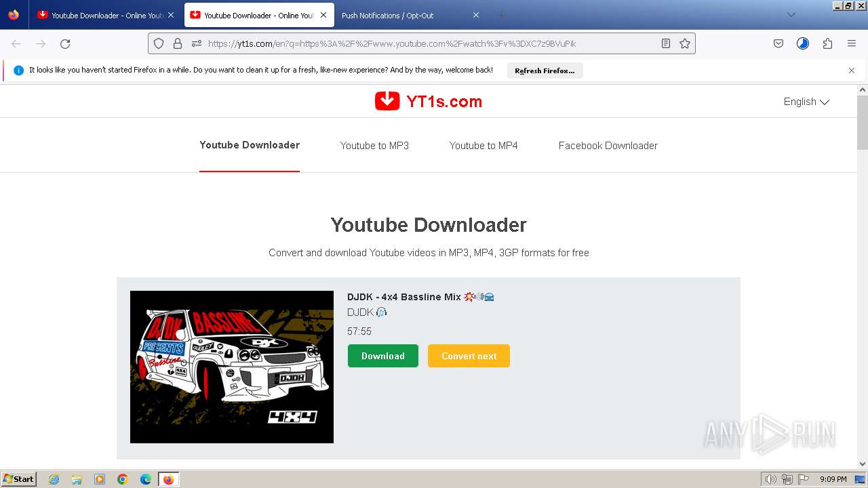Open Youtube to MP4 page
Screen dimensions: 868x488
(484, 146)
